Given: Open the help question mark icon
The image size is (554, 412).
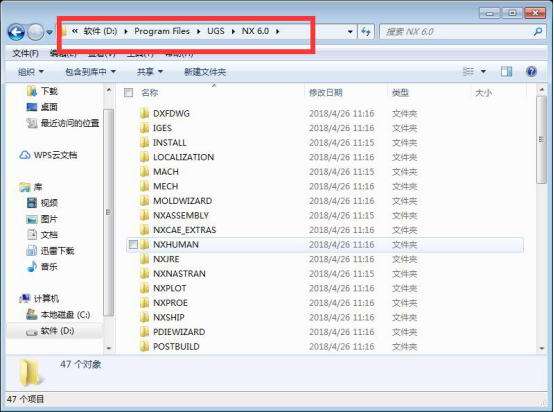Looking at the screenshot, I should click(x=531, y=72).
